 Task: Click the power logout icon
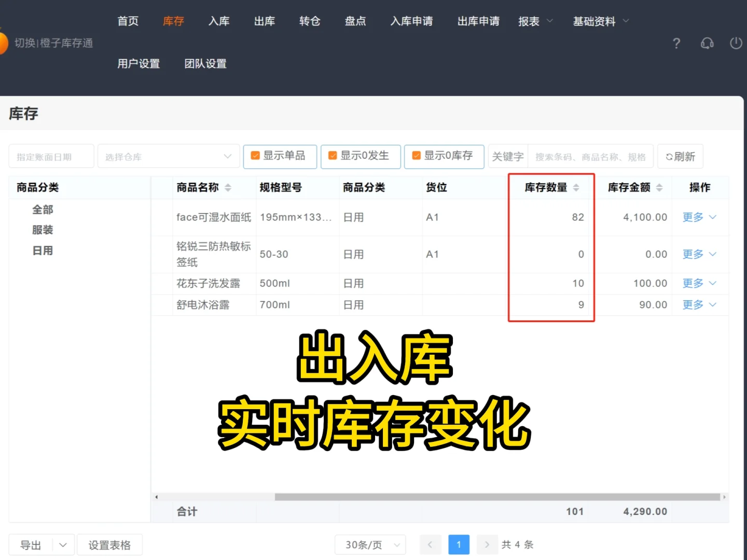click(x=736, y=44)
